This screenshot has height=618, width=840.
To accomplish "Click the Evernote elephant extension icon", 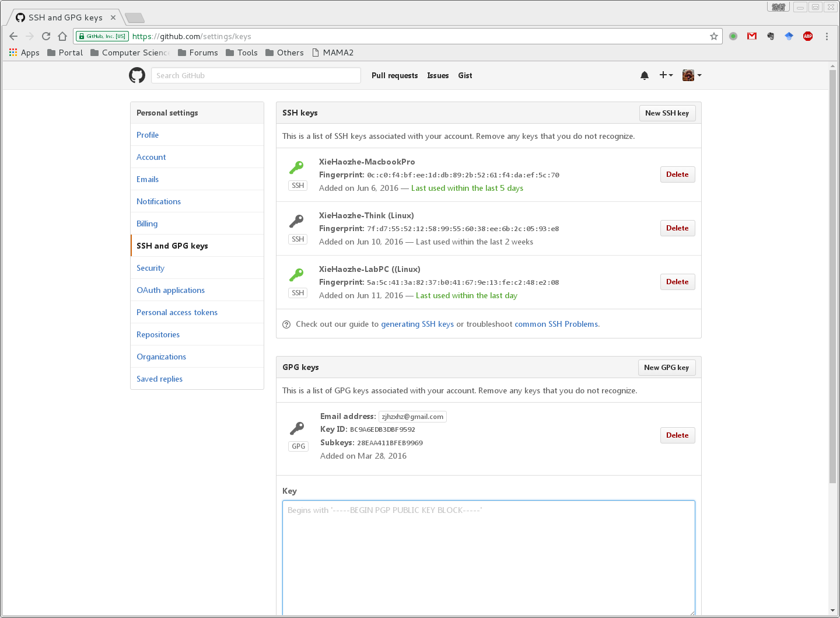I will 771,36.
